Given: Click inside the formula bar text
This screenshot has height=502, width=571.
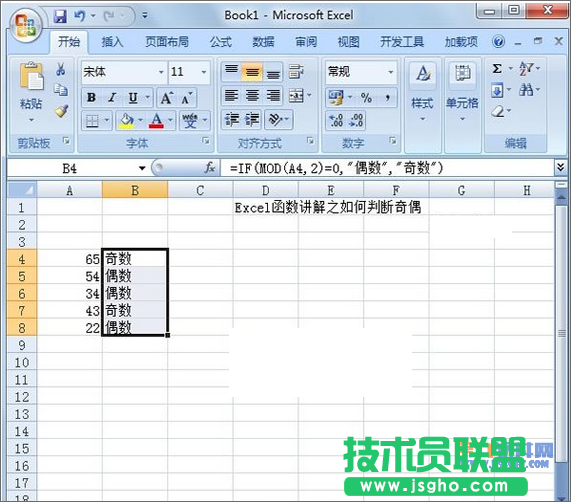Looking at the screenshot, I should click(x=336, y=168).
